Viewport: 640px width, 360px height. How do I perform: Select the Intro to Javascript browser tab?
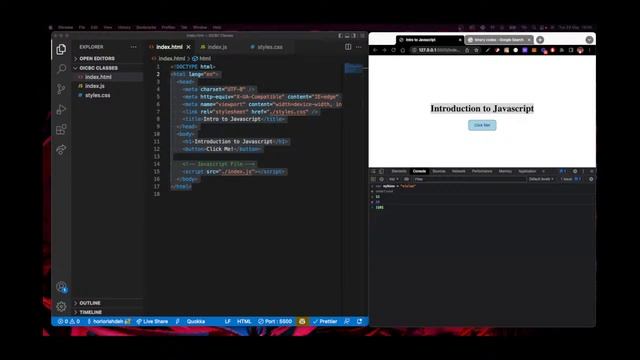tap(429, 40)
